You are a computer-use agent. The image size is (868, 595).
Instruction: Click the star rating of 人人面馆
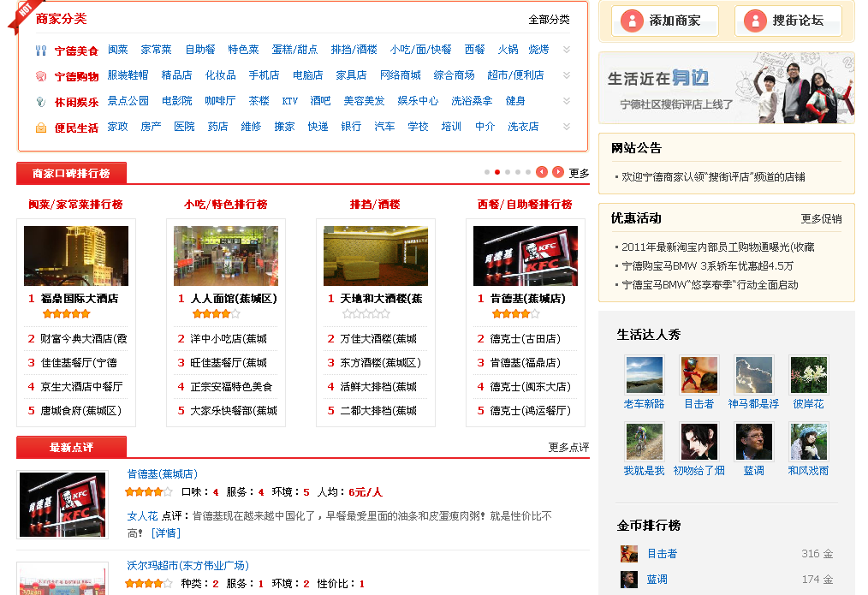click(x=217, y=314)
